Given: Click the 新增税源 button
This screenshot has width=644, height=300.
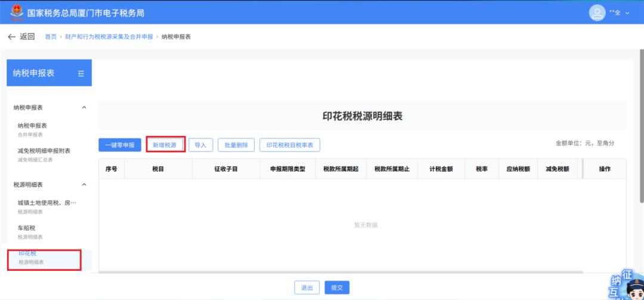Looking at the screenshot, I should pyautogui.click(x=165, y=145).
